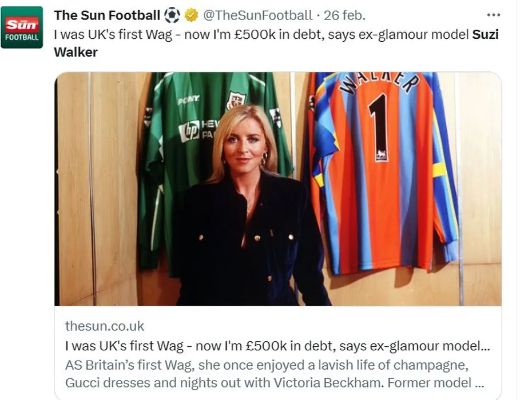The width and height of the screenshot is (532, 400).
Task: Open the link card headline text
Action: click(277, 346)
